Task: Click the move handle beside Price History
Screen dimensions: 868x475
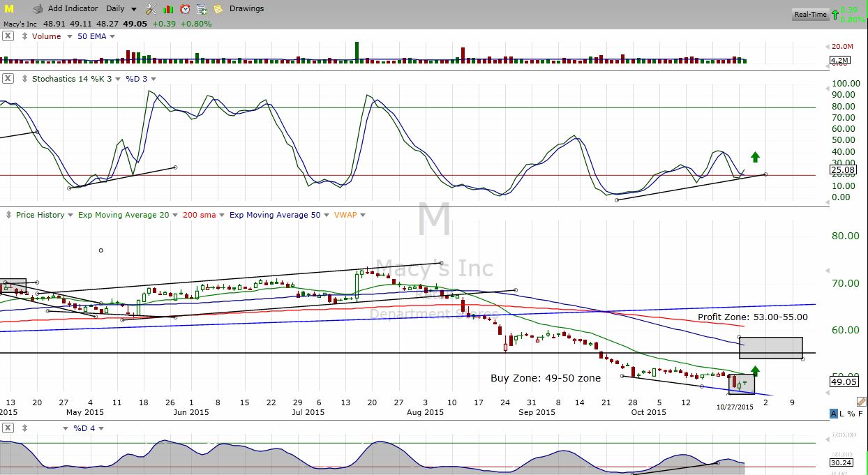Action: tap(8, 215)
